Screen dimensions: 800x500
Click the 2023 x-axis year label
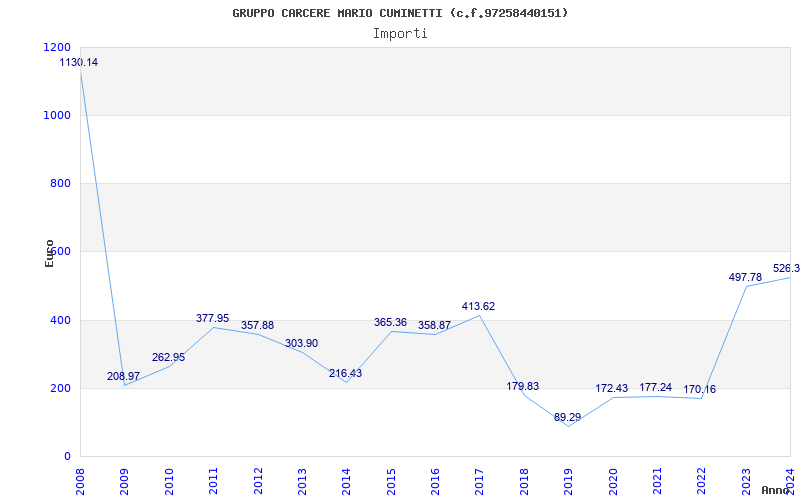[746, 481]
